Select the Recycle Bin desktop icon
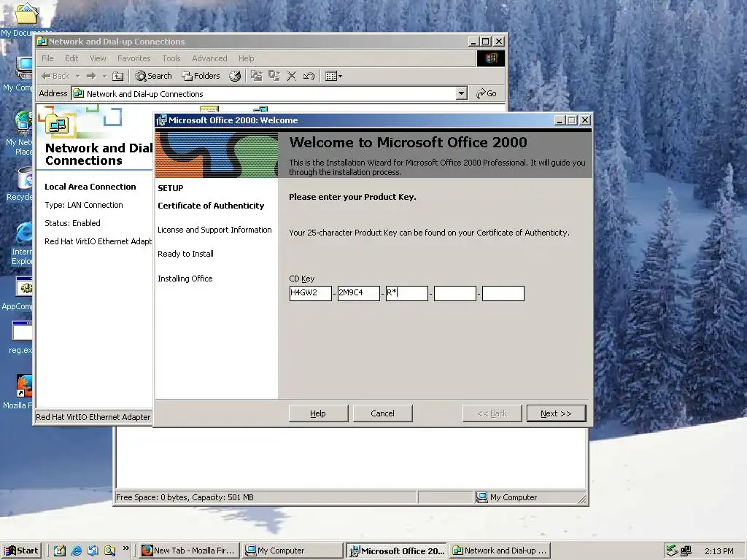 click(19, 184)
